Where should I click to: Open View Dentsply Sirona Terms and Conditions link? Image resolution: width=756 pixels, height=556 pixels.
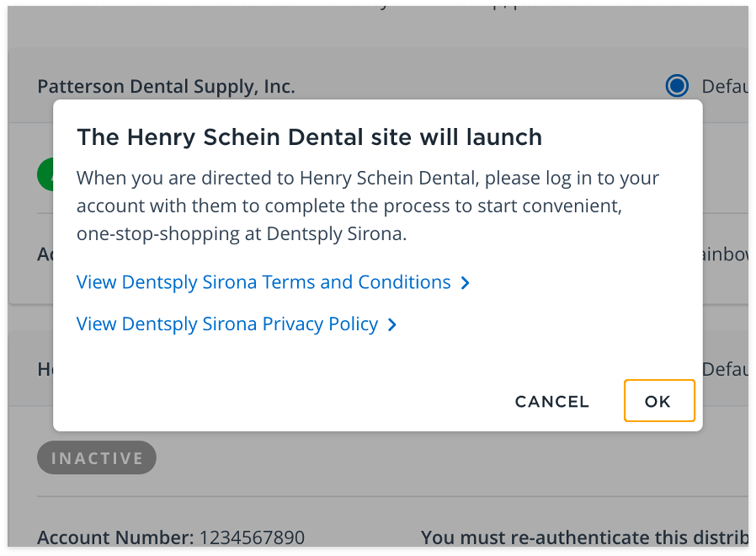coord(264,282)
